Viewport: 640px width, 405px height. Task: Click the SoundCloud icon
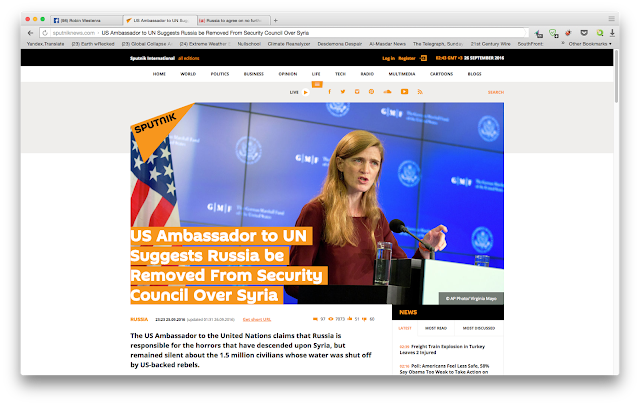point(387,92)
